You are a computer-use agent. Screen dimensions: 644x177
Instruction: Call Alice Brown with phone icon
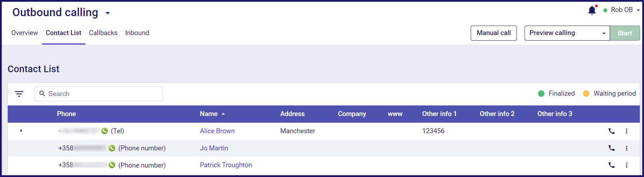click(611, 131)
